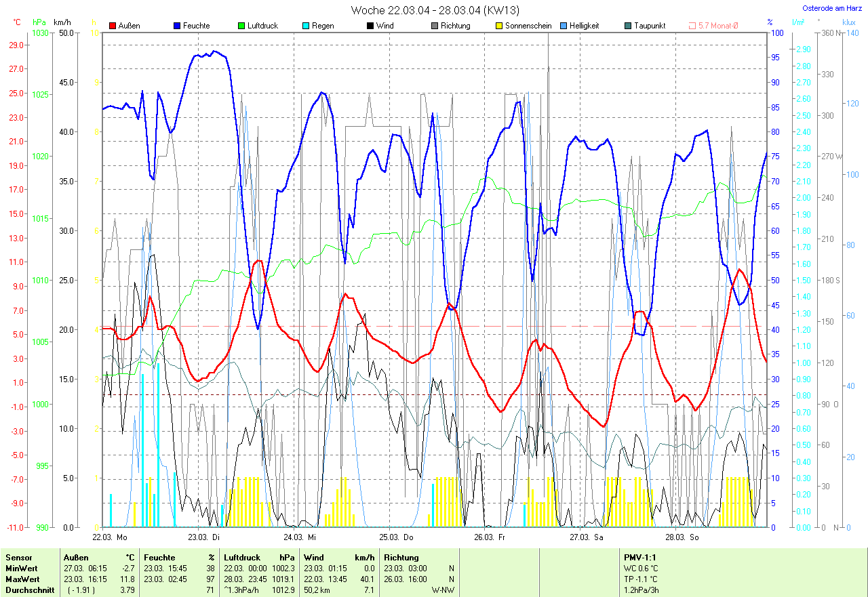Click the light blue Helligkeit legend square

click(x=564, y=26)
